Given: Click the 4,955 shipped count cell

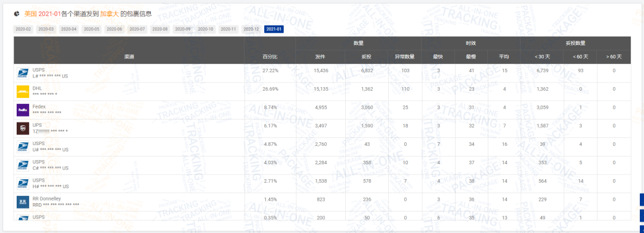Looking at the screenshot, I should coord(321,108).
